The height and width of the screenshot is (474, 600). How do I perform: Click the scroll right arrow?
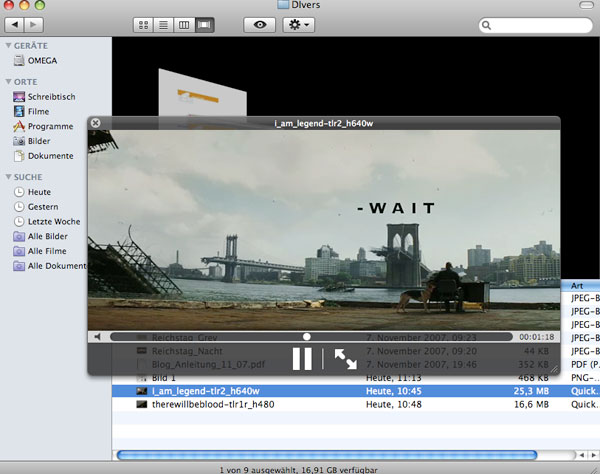coord(593,455)
